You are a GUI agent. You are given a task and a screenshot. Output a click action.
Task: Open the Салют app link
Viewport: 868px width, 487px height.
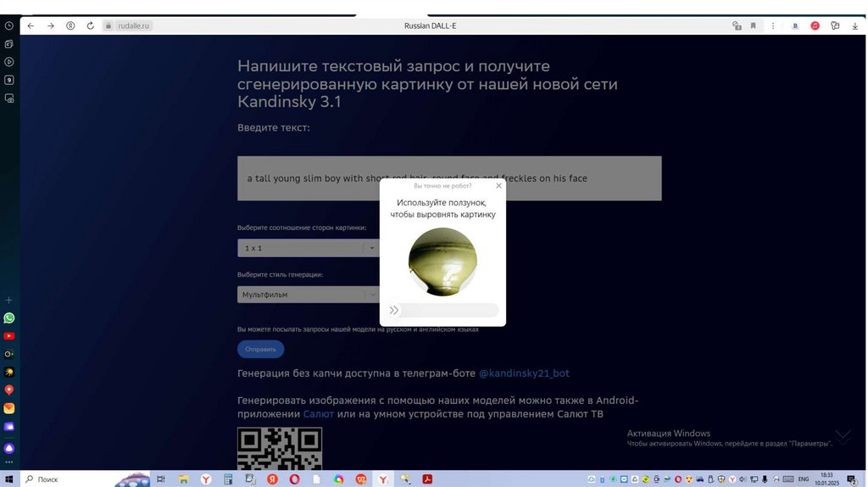(319, 414)
